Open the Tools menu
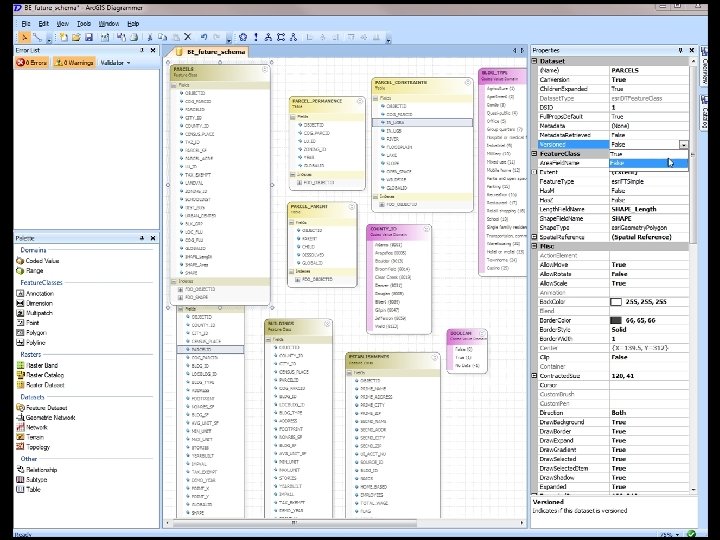The width and height of the screenshot is (720, 540). point(84,23)
